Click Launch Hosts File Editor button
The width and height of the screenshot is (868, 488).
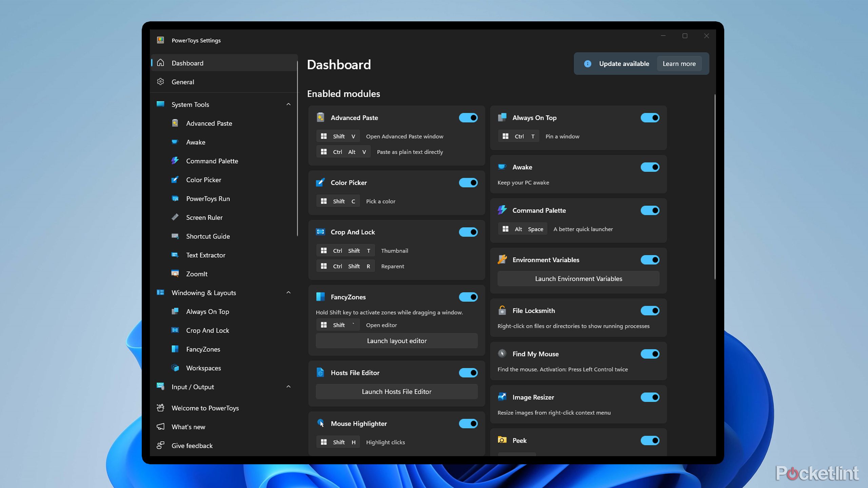point(397,391)
